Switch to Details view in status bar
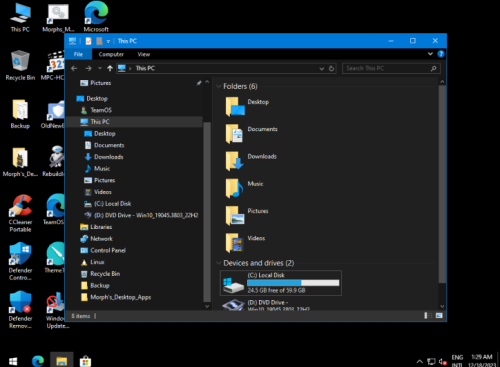 click(x=428, y=315)
